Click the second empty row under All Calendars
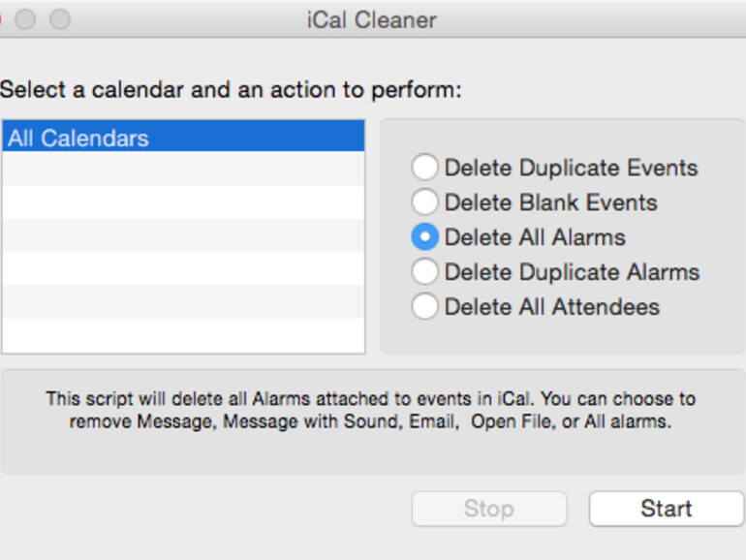The height and width of the screenshot is (560, 746). coord(183,202)
